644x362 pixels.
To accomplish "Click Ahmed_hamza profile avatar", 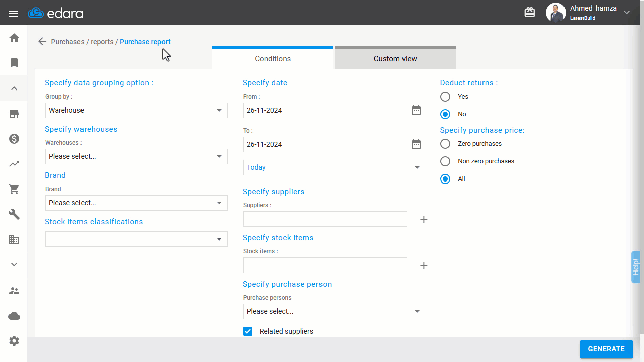I will point(555,13).
